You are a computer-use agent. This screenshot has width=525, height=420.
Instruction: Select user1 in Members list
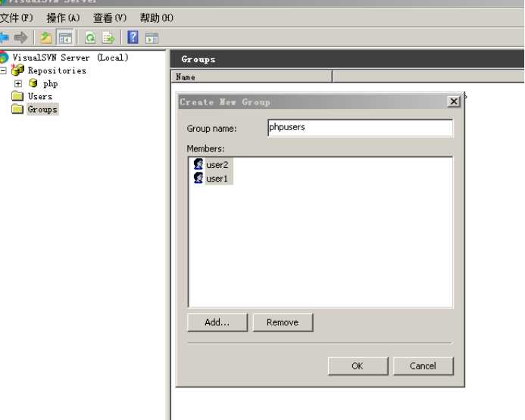point(217,179)
